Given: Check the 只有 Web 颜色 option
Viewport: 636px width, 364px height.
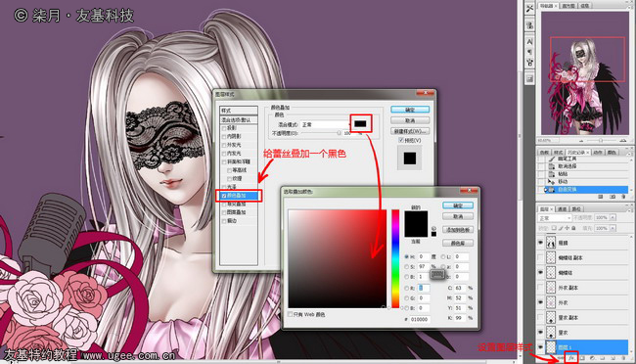Looking at the screenshot, I should pyautogui.click(x=290, y=314).
